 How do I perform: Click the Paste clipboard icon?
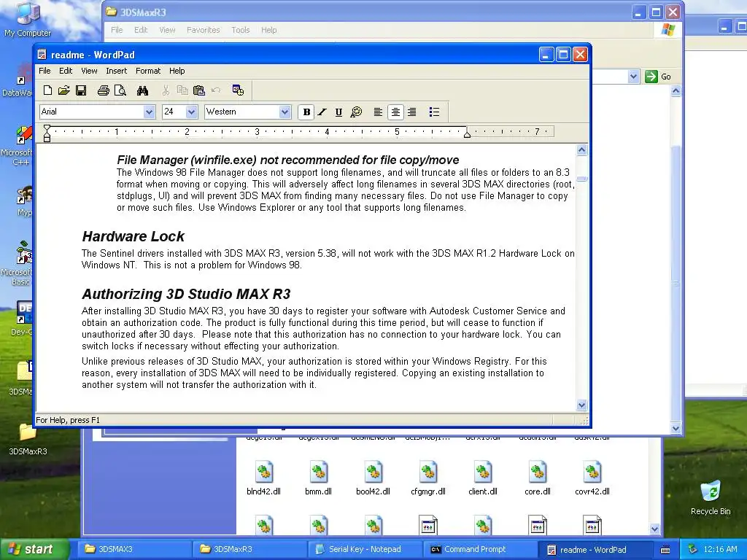[x=198, y=90]
